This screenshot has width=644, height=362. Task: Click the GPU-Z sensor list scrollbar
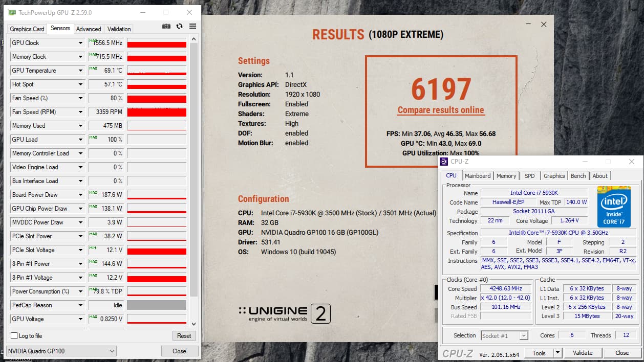(194, 169)
